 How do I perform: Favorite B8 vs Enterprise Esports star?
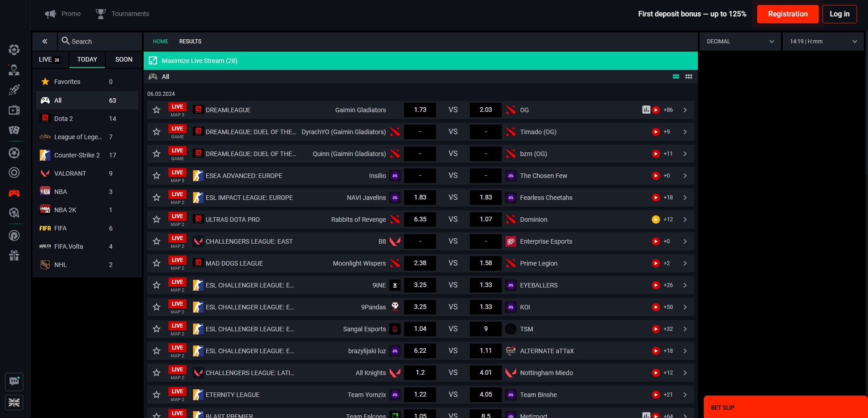click(x=156, y=241)
